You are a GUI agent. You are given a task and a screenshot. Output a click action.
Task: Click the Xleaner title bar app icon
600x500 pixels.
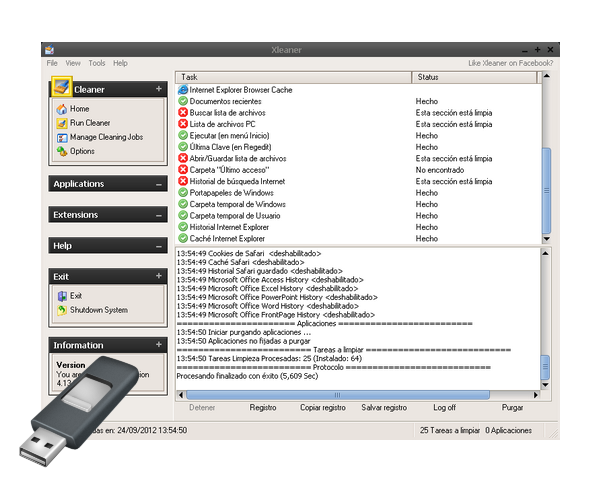click(x=49, y=49)
